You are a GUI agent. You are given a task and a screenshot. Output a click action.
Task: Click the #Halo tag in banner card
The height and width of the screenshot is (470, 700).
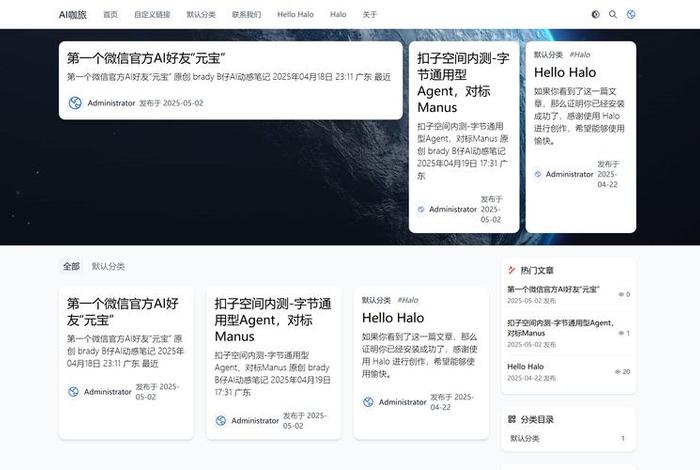(x=579, y=54)
